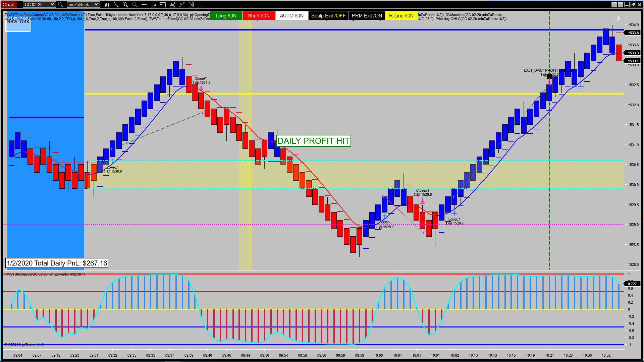The width and height of the screenshot is (644, 362).
Task: Click the zoom in magnifier icon
Action: (x=125, y=5)
